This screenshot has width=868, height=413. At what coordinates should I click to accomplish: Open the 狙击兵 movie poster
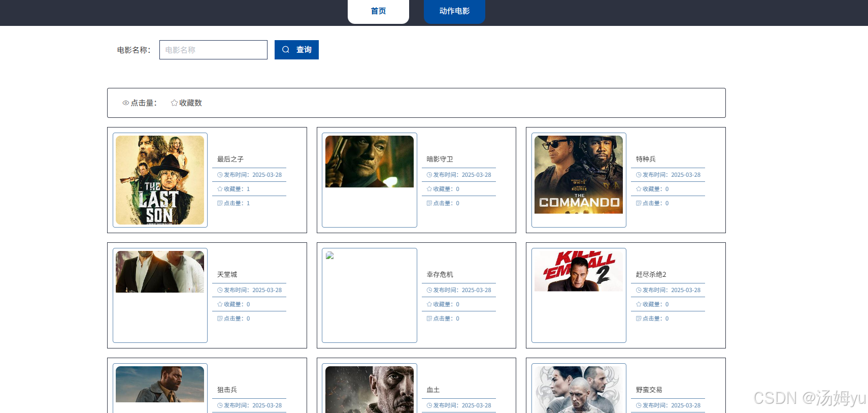[160, 384]
